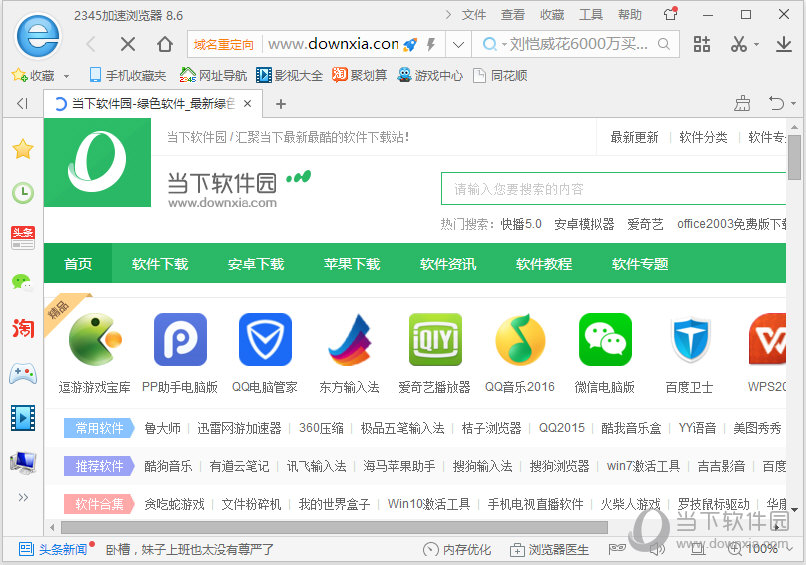Screen dimensions: 806x565
Task: Restore closed tab with undo arrow
Action: (x=776, y=104)
